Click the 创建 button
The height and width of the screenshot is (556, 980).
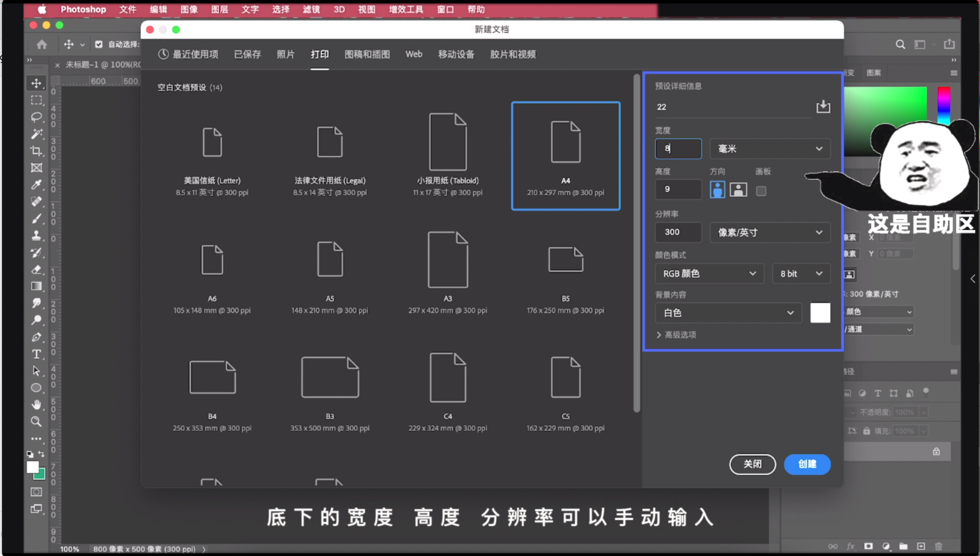807,464
